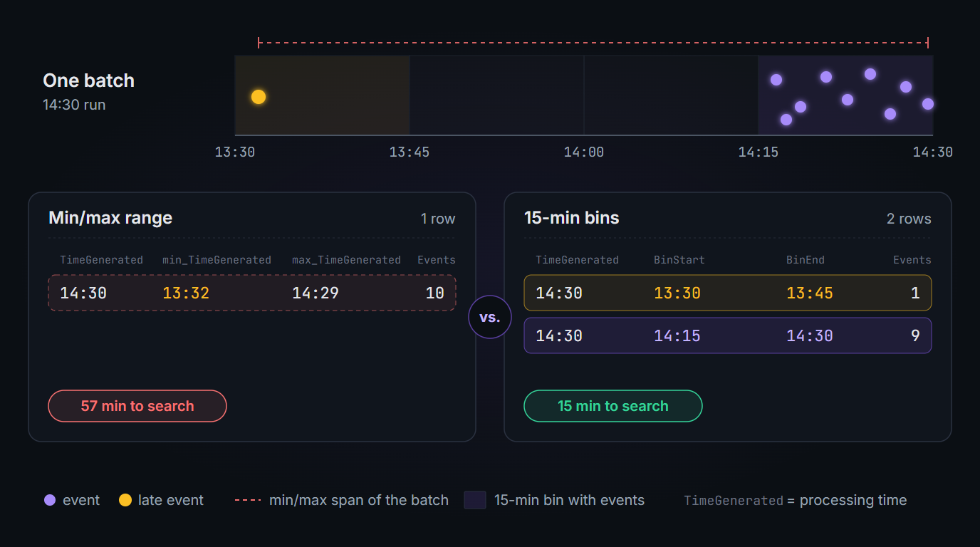Select the 'Min/max range' panel title
This screenshot has width=980, height=547.
pyautogui.click(x=110, y=218)
